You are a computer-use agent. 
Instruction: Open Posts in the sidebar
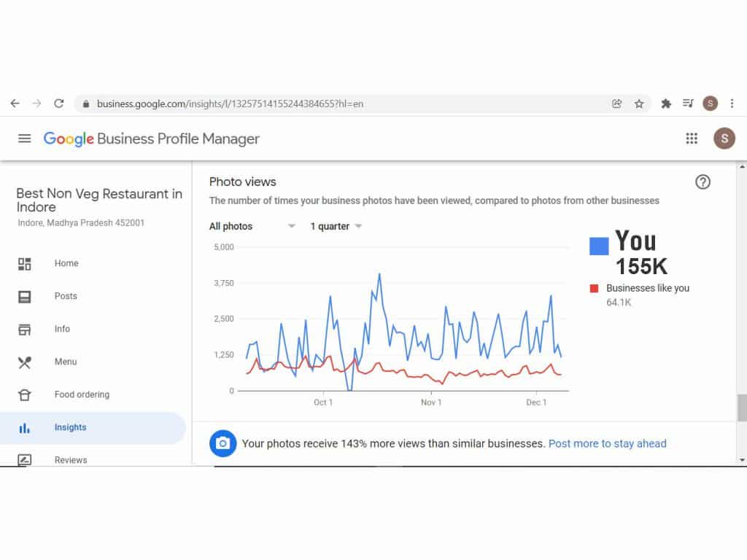click(x=65, y=296)
